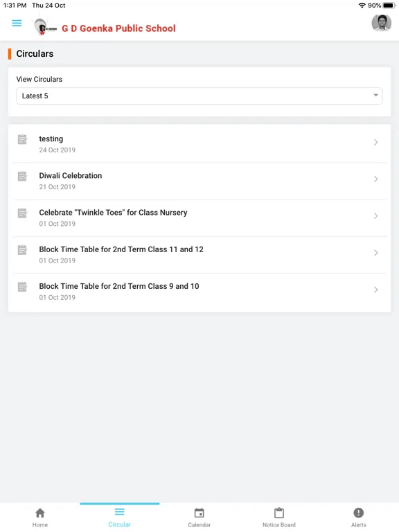Open the hamburger menu icon
This screenshot has width=399, height=532.
click(17, 23)
